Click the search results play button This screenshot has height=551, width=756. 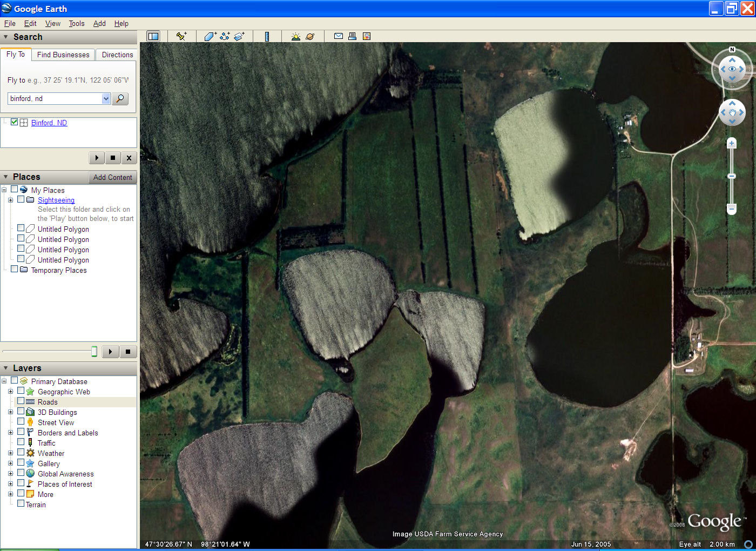point(97,158)
